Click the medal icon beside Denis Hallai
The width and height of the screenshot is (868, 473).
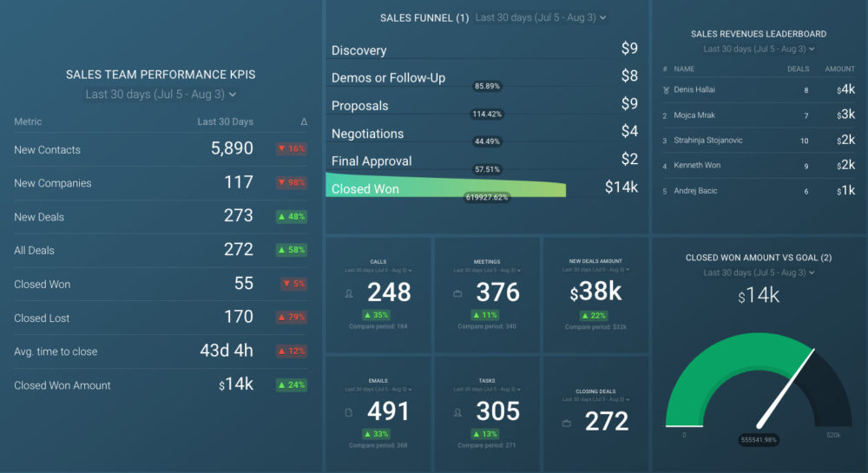[x=665, y=89]
